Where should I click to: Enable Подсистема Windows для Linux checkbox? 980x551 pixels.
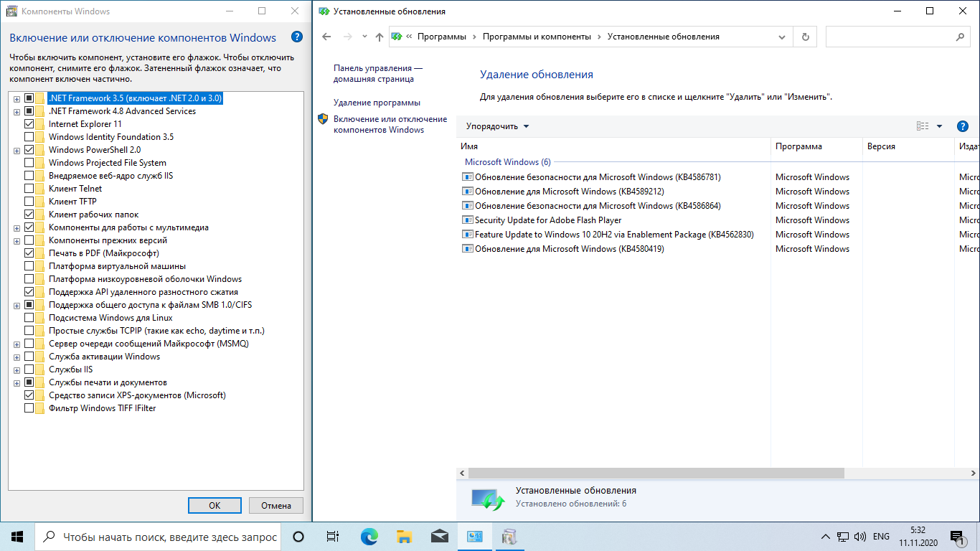(x=29, y=318)
